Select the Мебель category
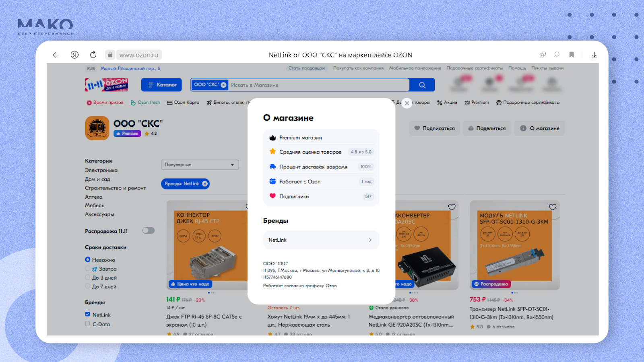Screen dimensions: 644x362 95,206
